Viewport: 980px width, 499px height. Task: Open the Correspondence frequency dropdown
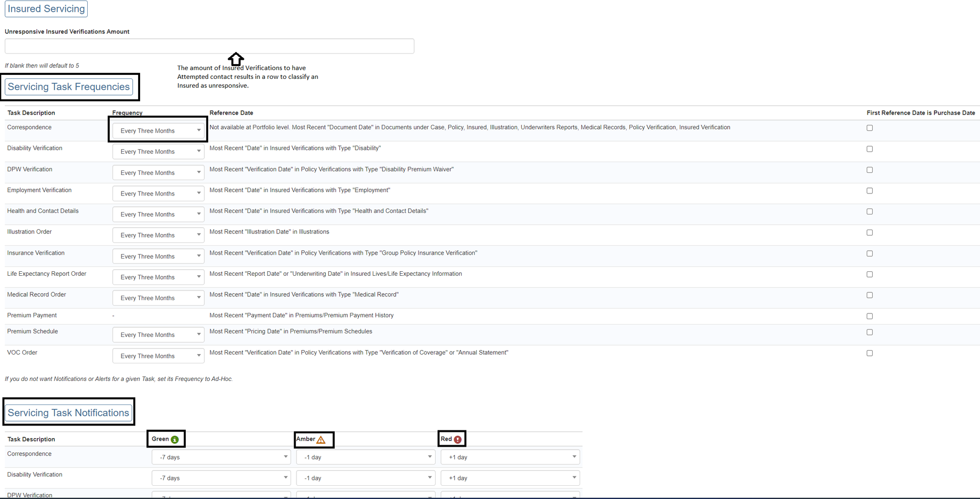[158, 131]
